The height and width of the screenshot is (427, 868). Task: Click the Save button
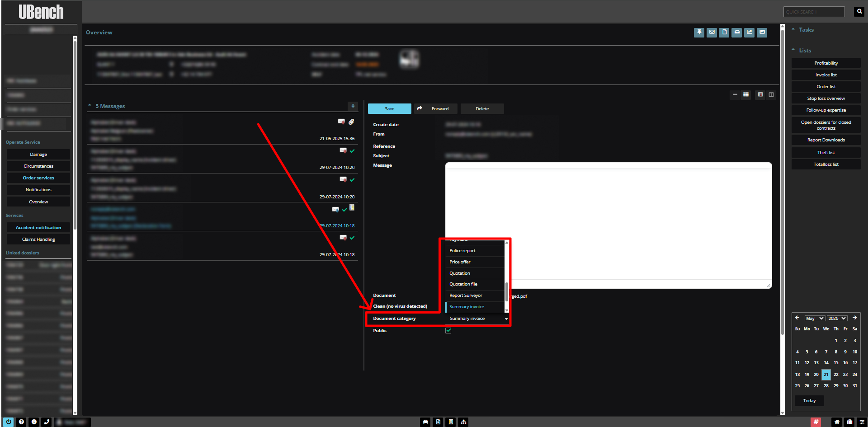click(x=389, y=109)
